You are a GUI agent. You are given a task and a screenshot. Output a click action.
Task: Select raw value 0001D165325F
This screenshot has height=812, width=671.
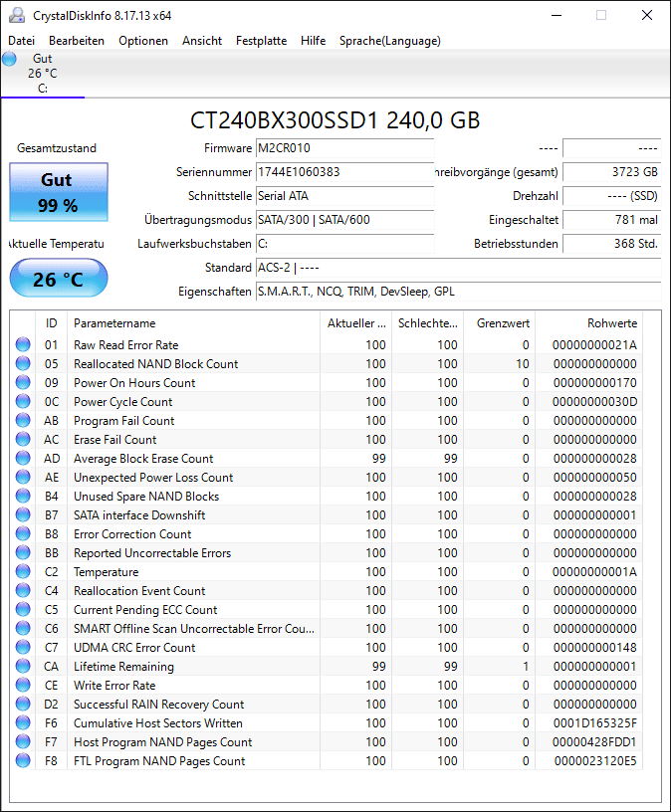[594, 722]
